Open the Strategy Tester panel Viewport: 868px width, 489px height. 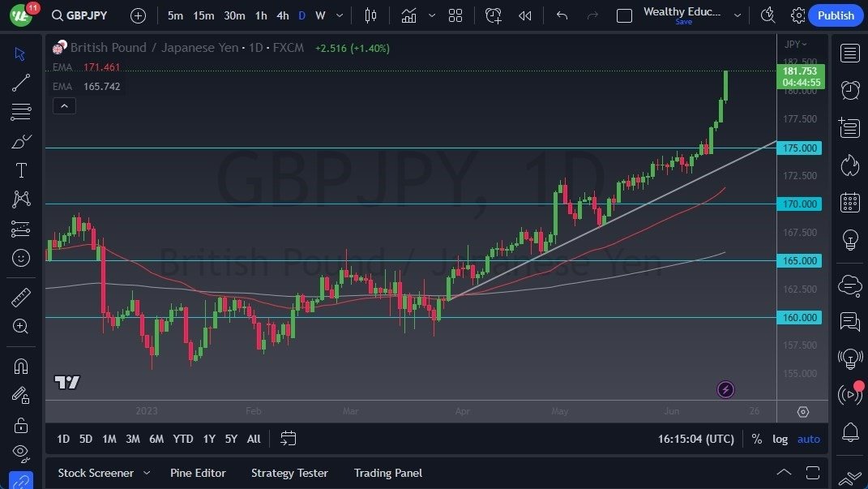[289, 473]
